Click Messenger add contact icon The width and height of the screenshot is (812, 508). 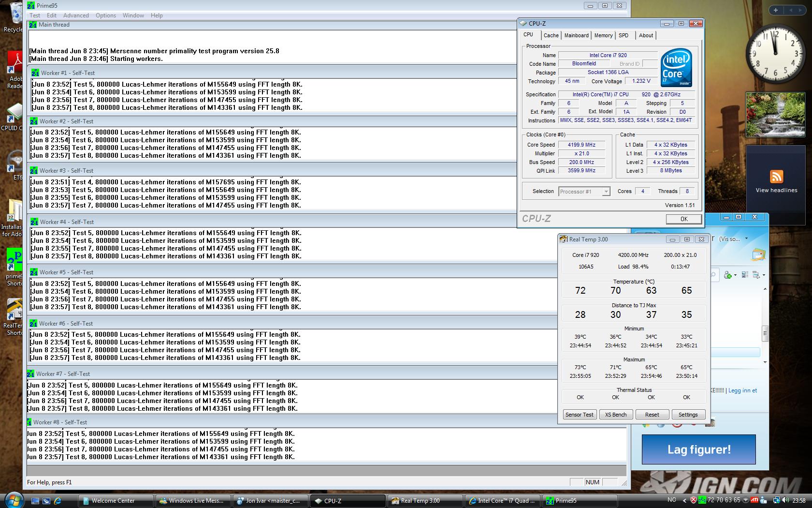point(728,275)
